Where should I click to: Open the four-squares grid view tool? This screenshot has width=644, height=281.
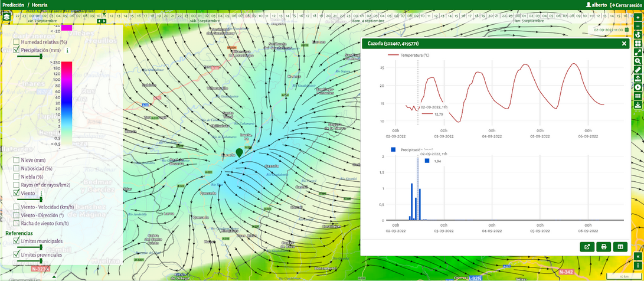point(638,44)
